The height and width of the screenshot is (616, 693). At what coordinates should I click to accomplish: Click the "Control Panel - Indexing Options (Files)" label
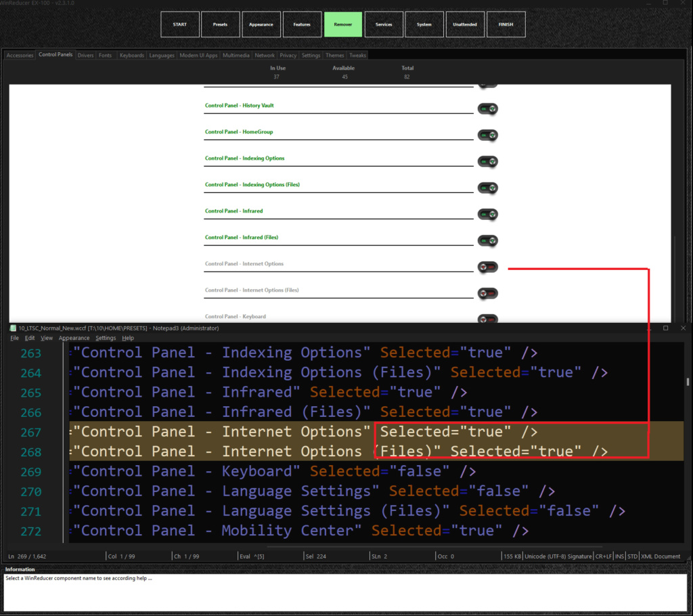252,185
